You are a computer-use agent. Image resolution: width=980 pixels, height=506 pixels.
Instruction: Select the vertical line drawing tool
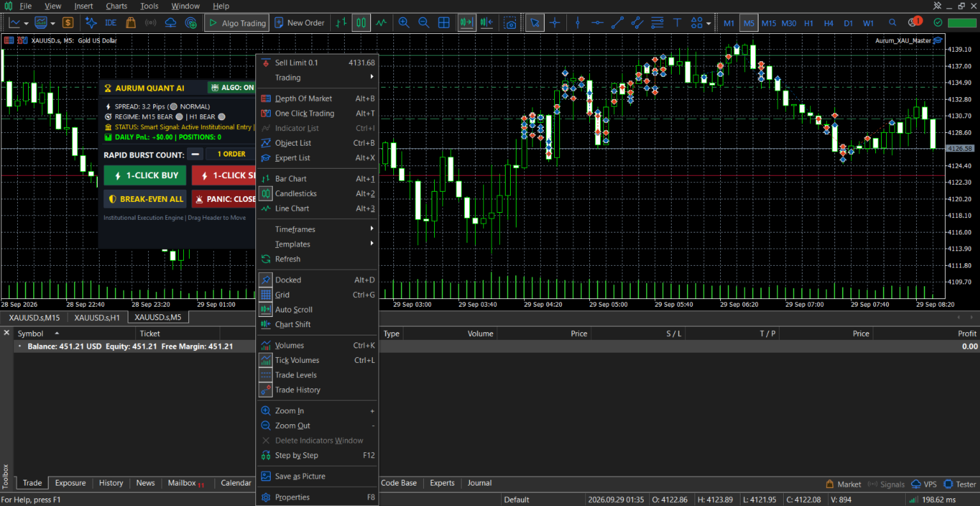(578, 23)
